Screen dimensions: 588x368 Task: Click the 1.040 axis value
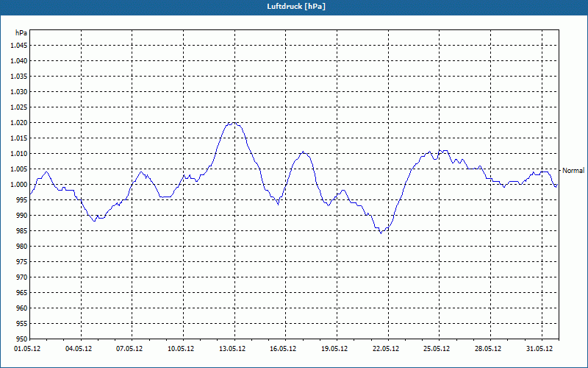[20, 61]
